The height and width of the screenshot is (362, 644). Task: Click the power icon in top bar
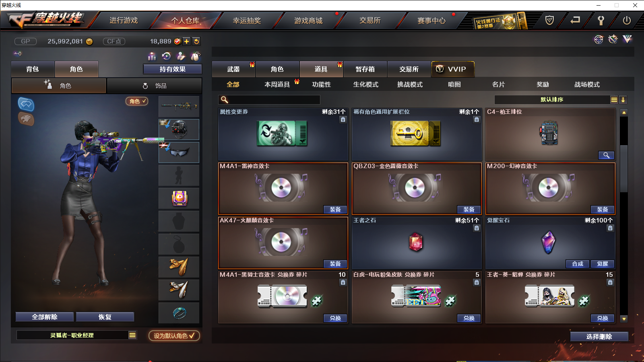pyautogui.click(x=627, y=20)
